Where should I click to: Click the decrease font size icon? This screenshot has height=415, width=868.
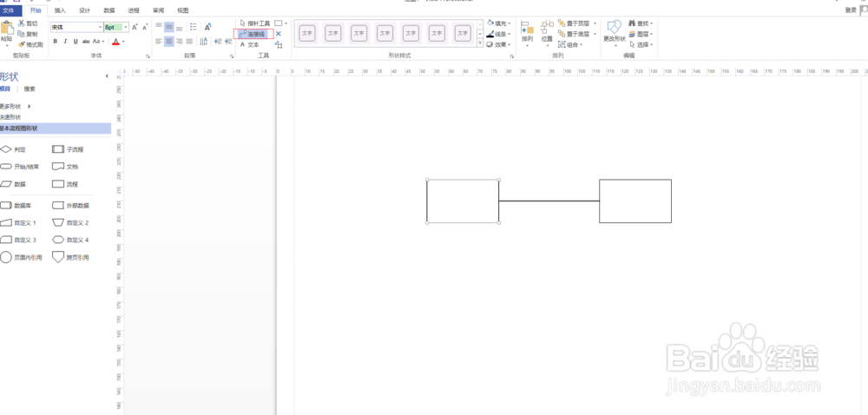tap(145, 27)
